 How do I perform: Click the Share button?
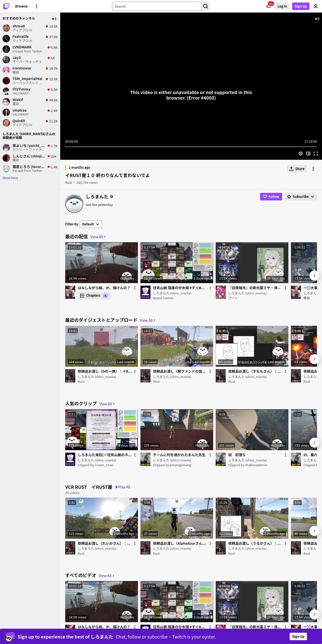coord(297,169)
